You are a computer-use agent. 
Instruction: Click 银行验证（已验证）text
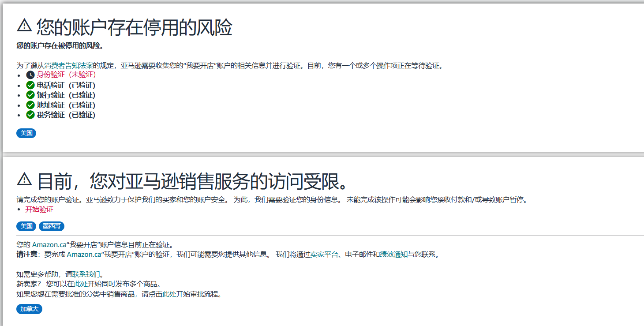coord(66,95)
